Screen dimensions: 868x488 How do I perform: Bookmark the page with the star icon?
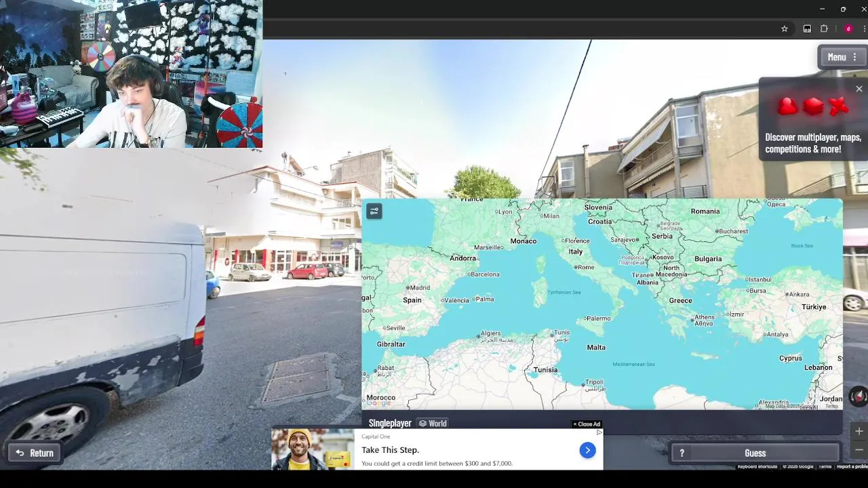785,28
